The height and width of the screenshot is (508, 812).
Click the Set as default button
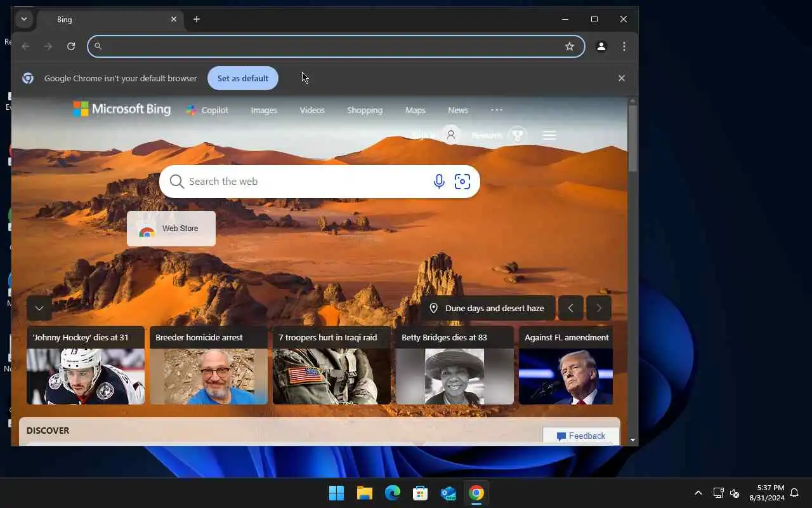[x=243, y=78]
